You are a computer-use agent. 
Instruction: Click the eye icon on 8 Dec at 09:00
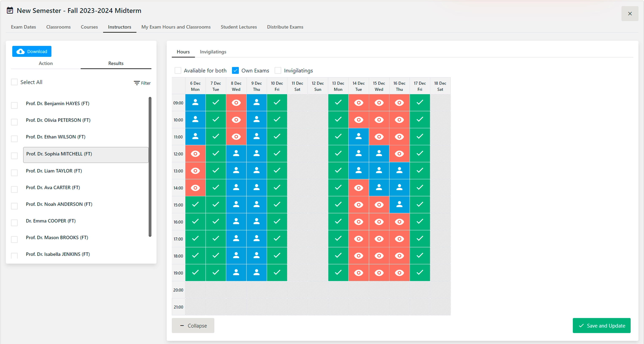click(x=236, y=103)
